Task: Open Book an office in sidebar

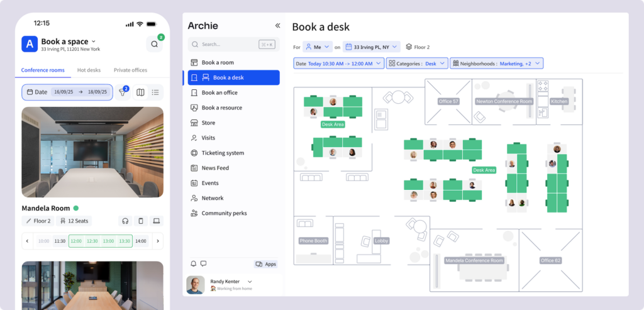Action: (x=234, y=93)
